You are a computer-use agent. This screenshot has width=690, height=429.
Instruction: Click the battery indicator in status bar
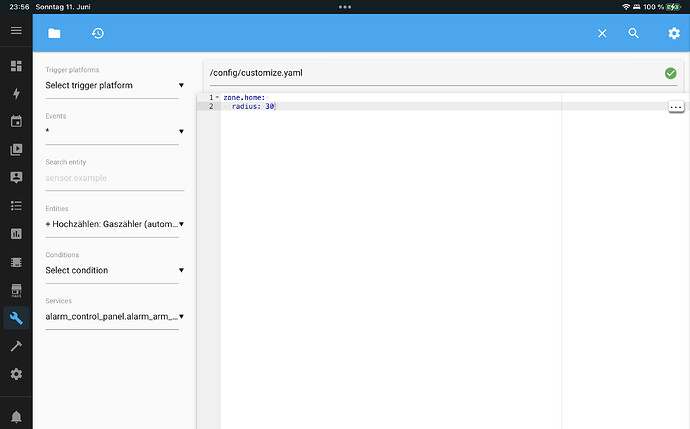point(673,7)
